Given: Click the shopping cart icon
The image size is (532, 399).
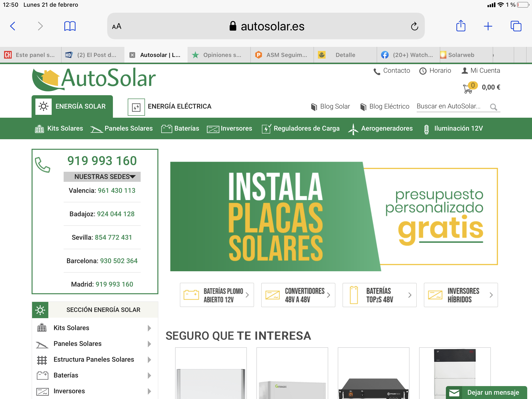Looking at the screenshot, I should pos(468,89).
